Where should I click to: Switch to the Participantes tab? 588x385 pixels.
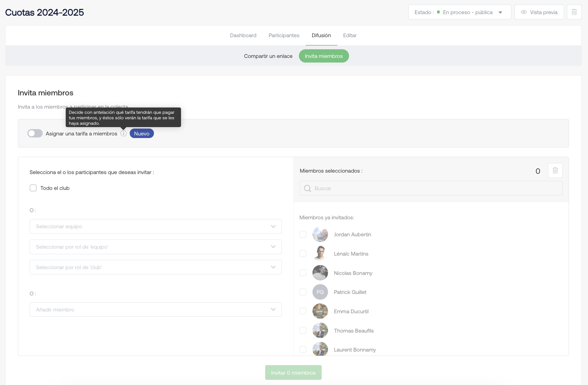pyautogui.click(x=284, y=35)
